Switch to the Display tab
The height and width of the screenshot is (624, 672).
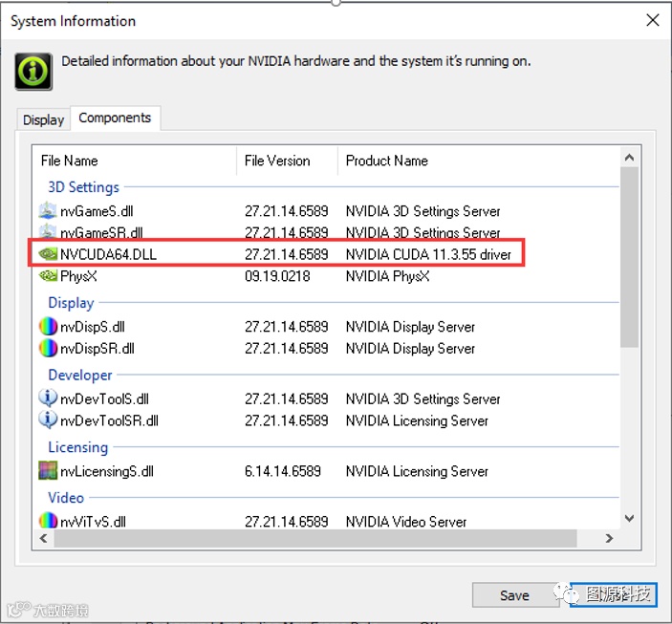[43, 119]
